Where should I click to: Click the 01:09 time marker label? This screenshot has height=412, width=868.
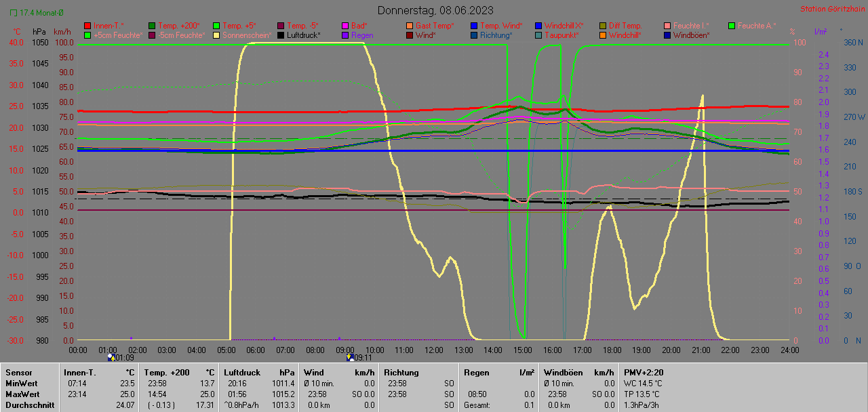[x=125, y=357]
